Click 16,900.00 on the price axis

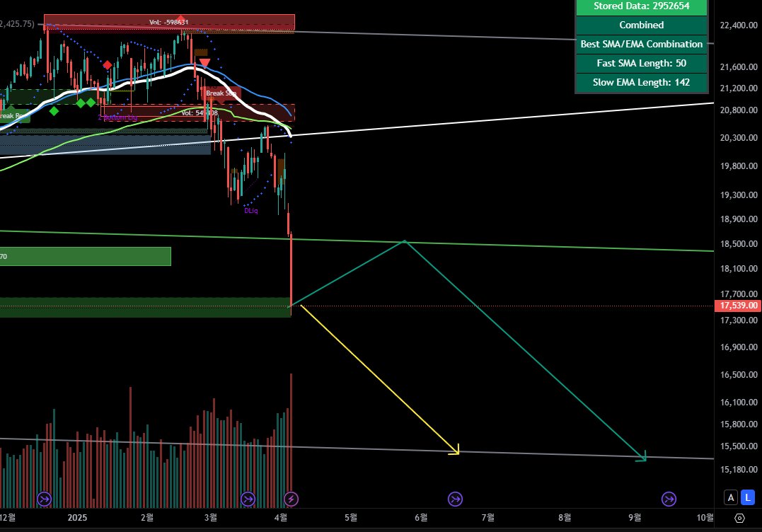coord(739,347)
